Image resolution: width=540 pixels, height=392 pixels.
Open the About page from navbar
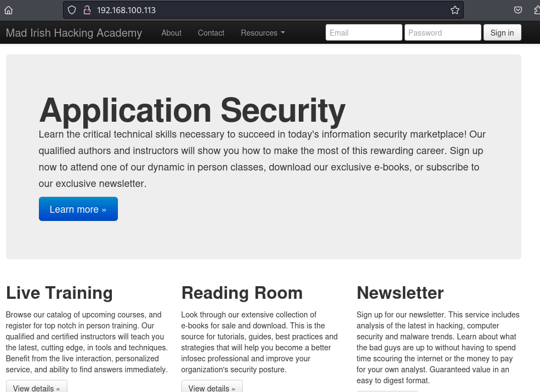(171, 33)
